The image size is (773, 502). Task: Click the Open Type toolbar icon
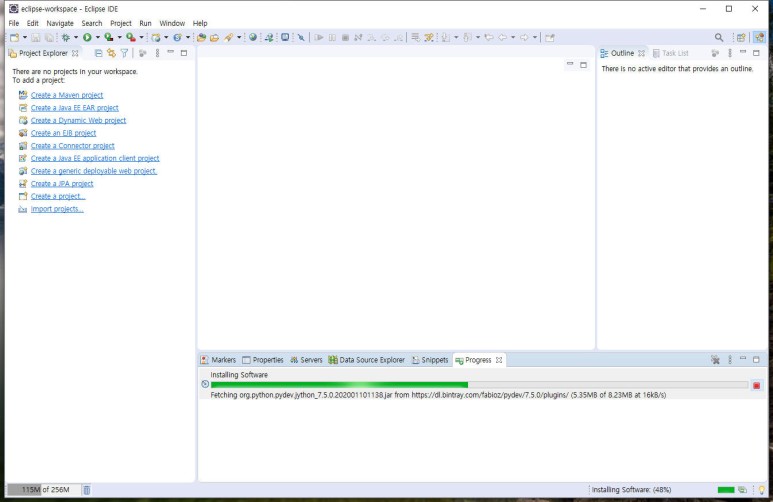(201, 37)
